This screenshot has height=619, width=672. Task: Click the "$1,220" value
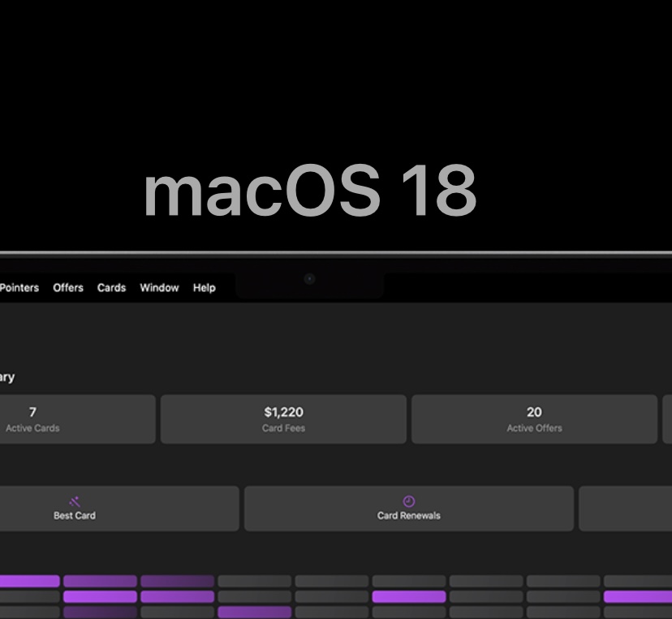(284, 412)
